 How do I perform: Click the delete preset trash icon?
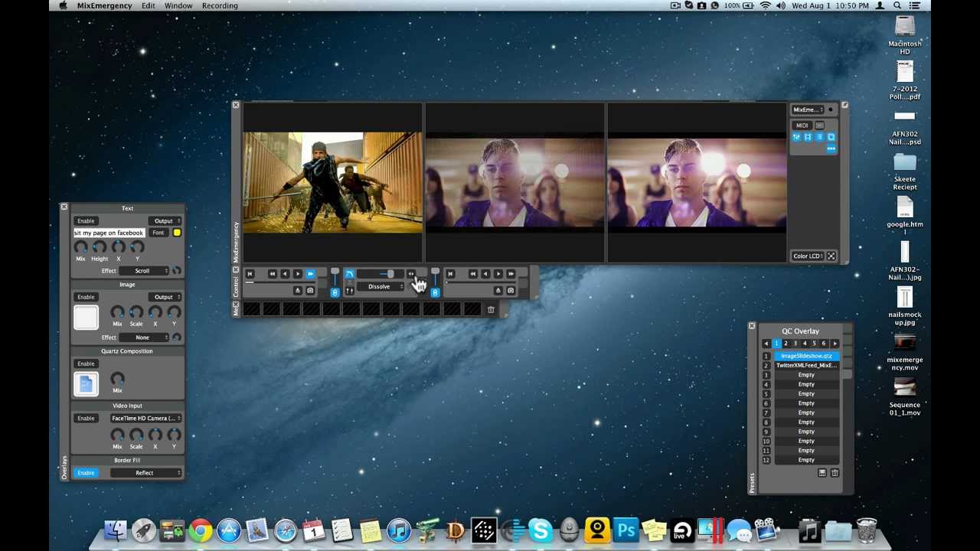[x=835, y=473]
